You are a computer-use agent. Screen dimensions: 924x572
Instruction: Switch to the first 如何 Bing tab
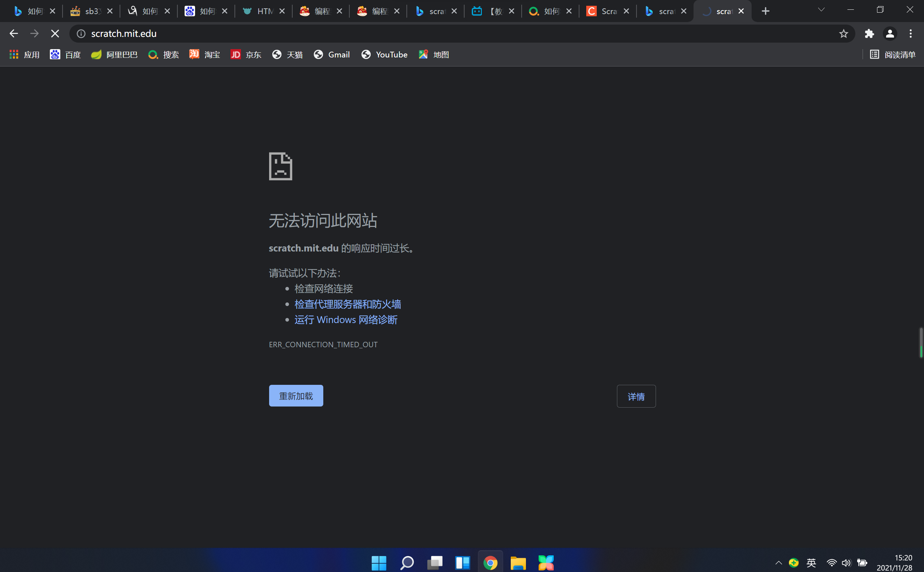(x=34, y=11)
